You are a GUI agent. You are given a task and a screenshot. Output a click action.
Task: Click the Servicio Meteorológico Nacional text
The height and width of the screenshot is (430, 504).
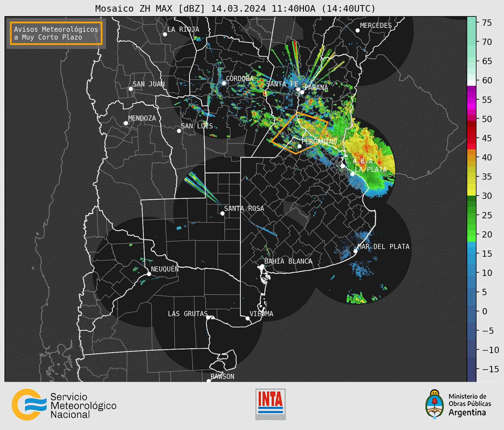83,406
